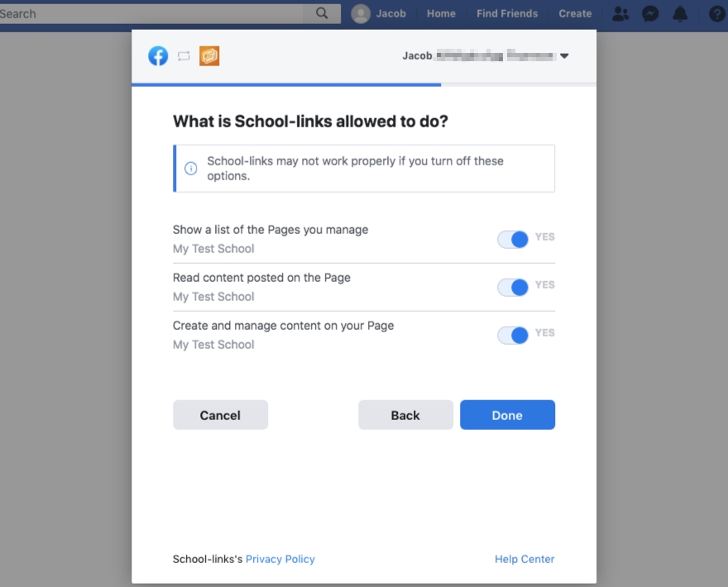
Task: Focus the Search input field
Action: click(x=151, y=13)
